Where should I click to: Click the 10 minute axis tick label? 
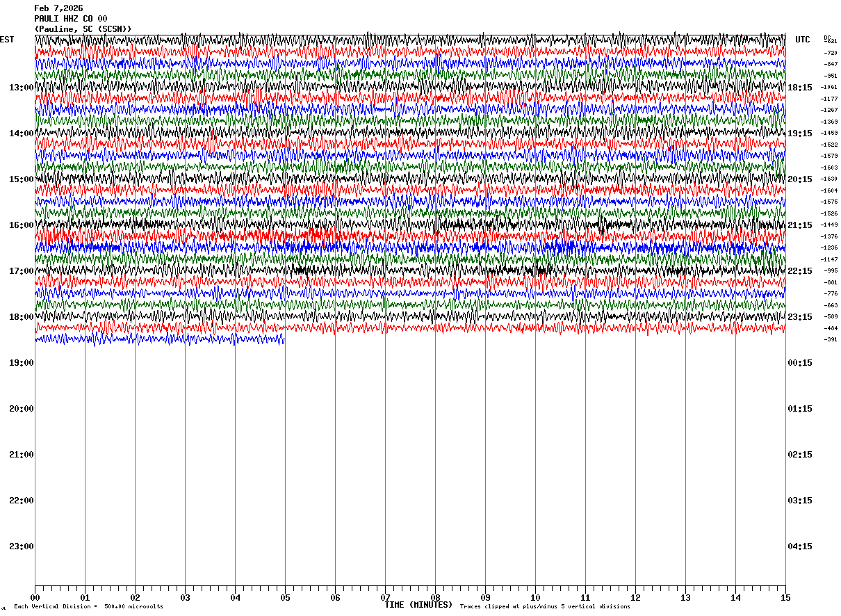[535, 598]
